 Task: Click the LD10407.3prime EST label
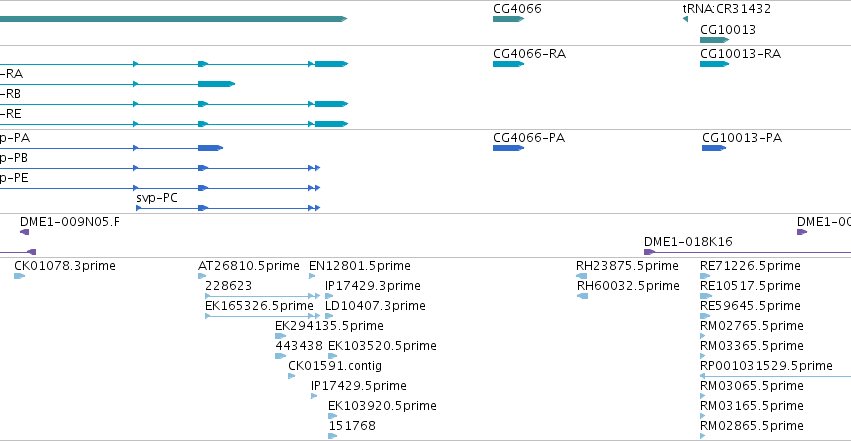click(375, 306)
